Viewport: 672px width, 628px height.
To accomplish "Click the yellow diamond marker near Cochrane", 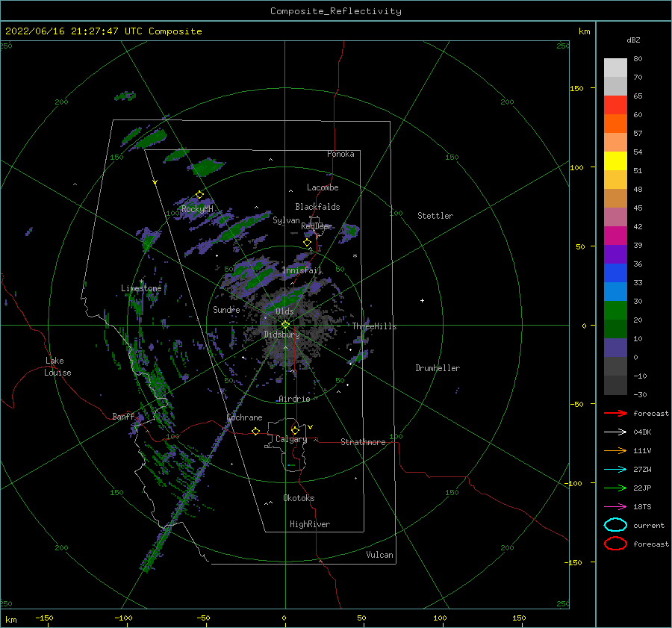I will coord(256,431).
